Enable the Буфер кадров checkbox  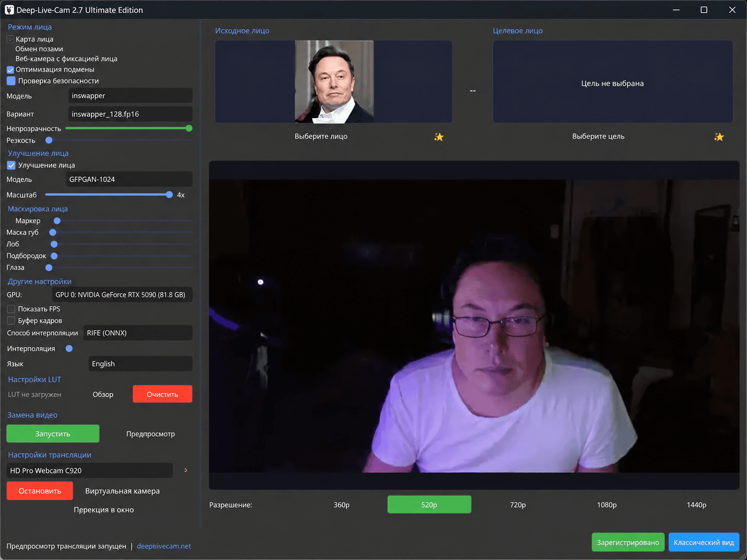(x=11, y=321)
